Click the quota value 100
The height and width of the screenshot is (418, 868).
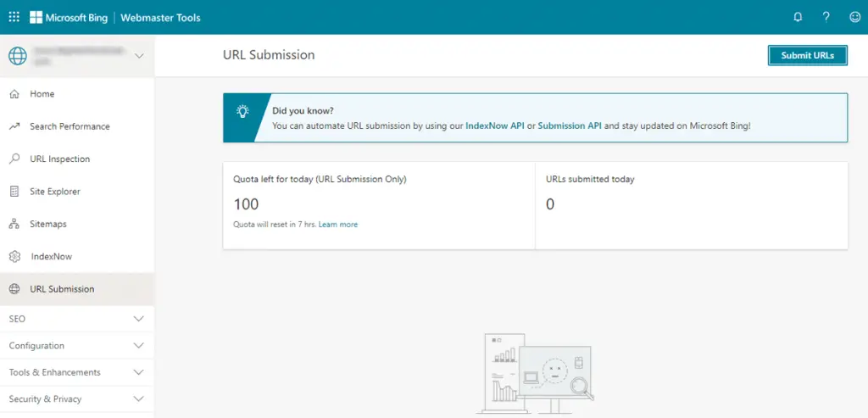[247, 204]
